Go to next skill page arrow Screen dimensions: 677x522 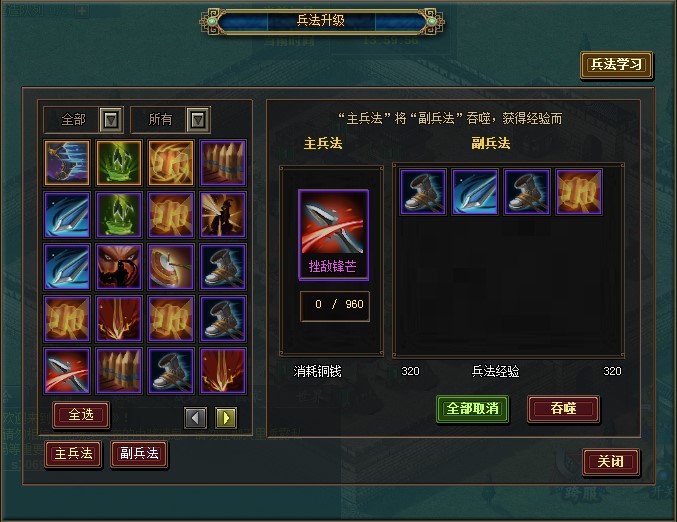[226, 418]
